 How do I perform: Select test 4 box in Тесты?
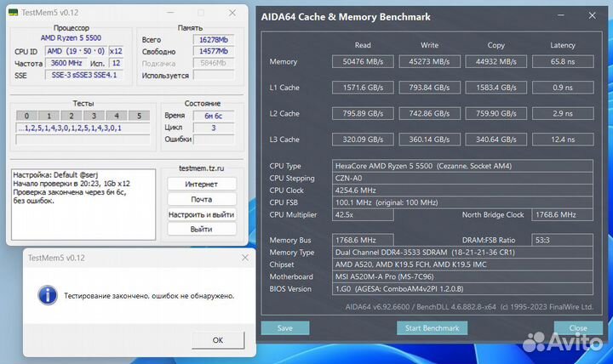[117, 116]
